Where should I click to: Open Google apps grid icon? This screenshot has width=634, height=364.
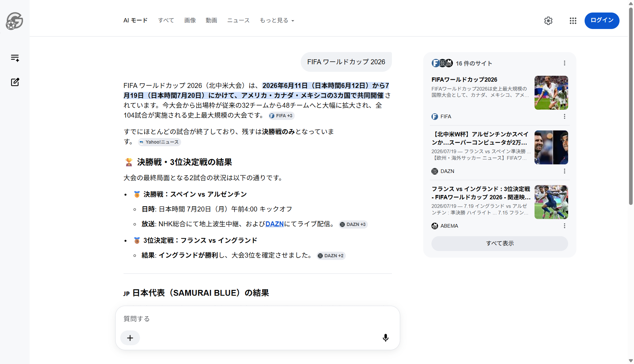click(x=573, y=21)
